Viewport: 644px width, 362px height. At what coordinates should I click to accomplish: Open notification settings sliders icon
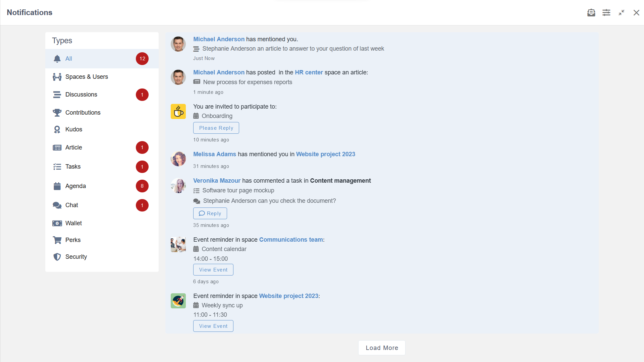tap(606, 13)
